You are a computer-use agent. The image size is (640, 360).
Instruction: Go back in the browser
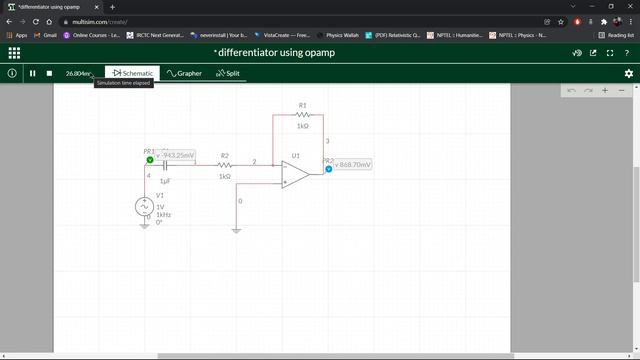[x=9, y=22]
